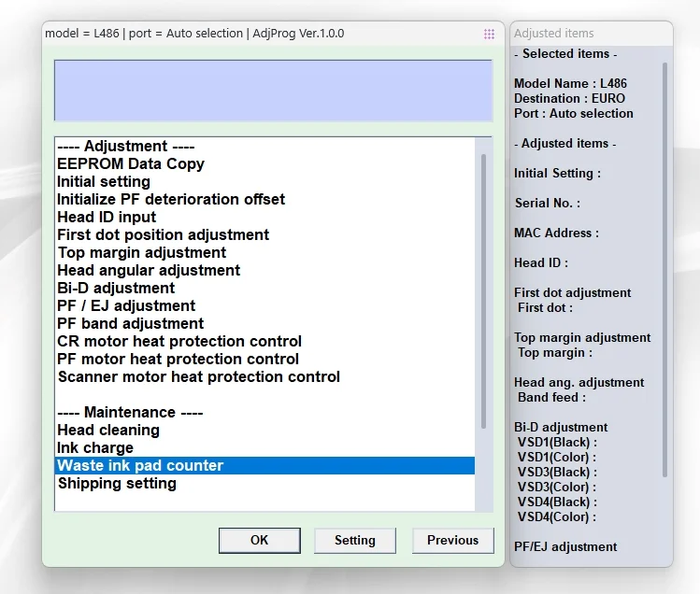Select CR motor heat protection control
Image resolution: width=700 pixels, height=594 pixels.
(x=264, y=342)
